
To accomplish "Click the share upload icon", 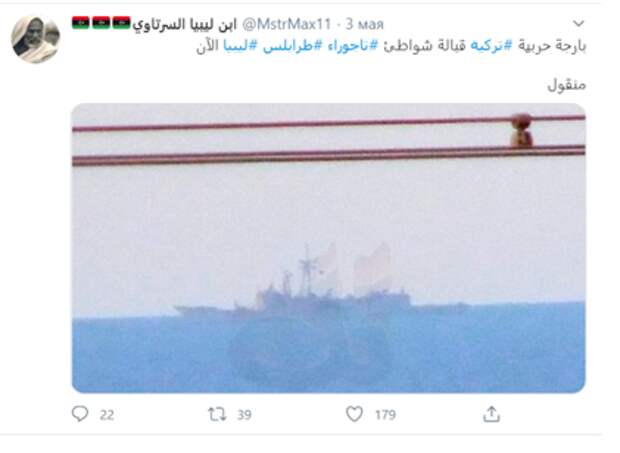I will click(x=491, y=414).
